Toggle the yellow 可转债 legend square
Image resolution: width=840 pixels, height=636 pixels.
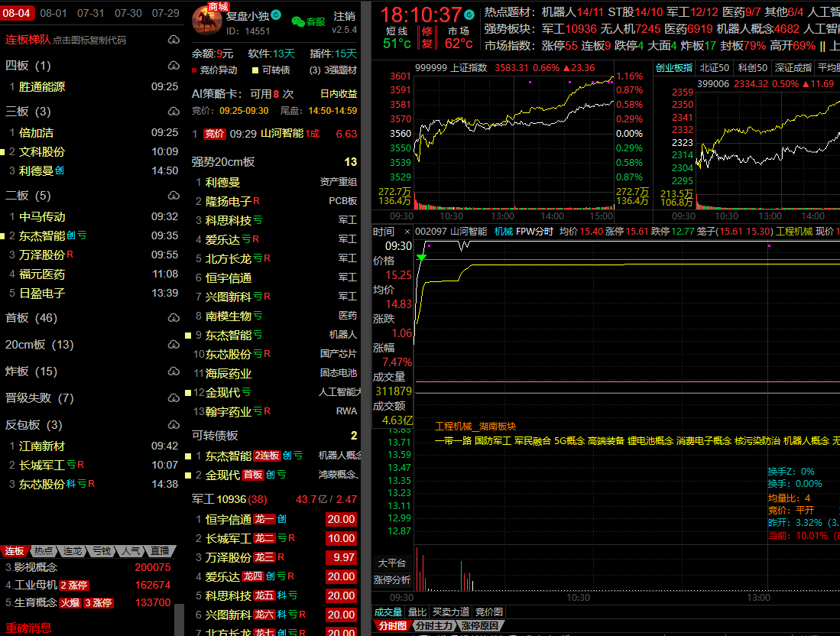(255, 70)
